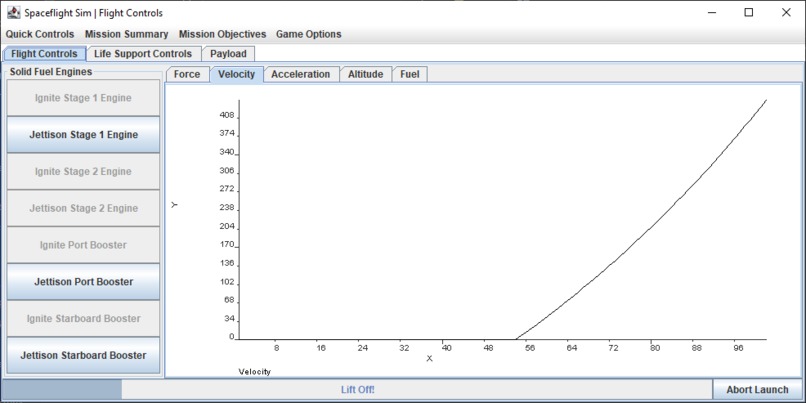
Task: Show the Force graph tab
Action: [187, 74]
